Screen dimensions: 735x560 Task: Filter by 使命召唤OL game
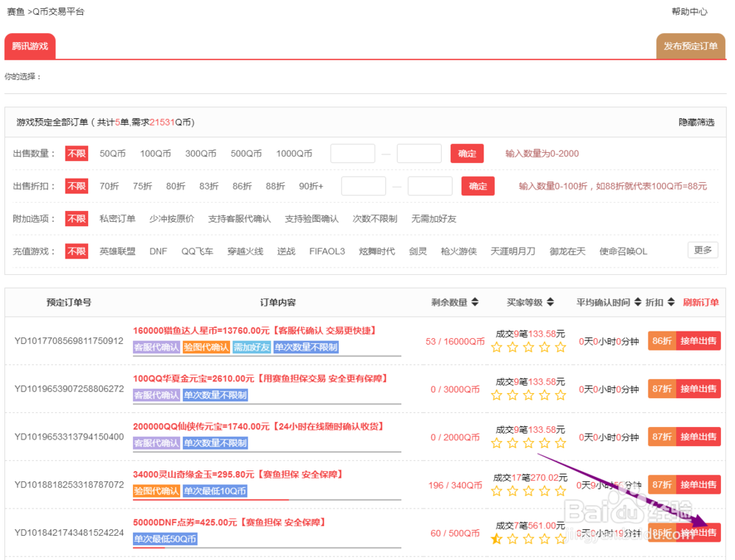(623, 251)
